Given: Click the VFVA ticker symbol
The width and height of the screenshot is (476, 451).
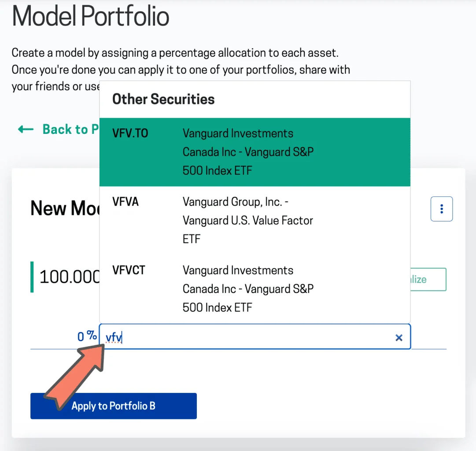Looking at the screenshot, I should 125,202.
